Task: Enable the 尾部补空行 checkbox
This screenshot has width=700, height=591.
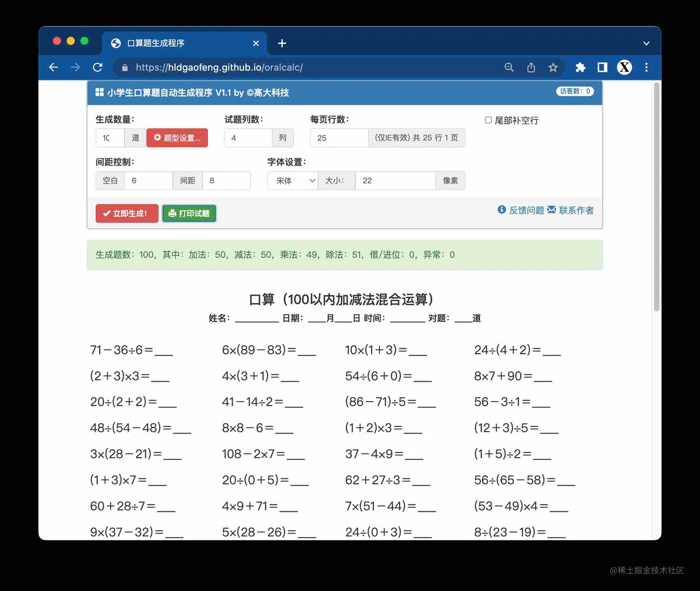Action: point(488,120)
